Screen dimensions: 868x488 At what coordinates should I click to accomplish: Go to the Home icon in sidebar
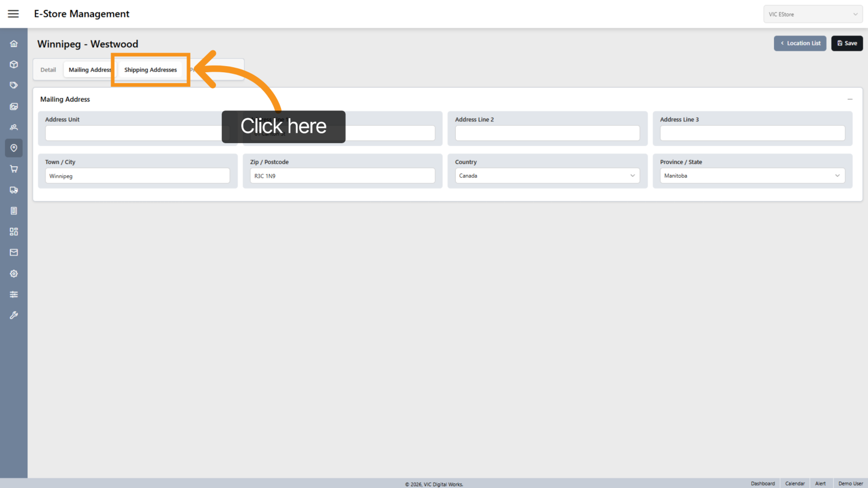(14, 44)
